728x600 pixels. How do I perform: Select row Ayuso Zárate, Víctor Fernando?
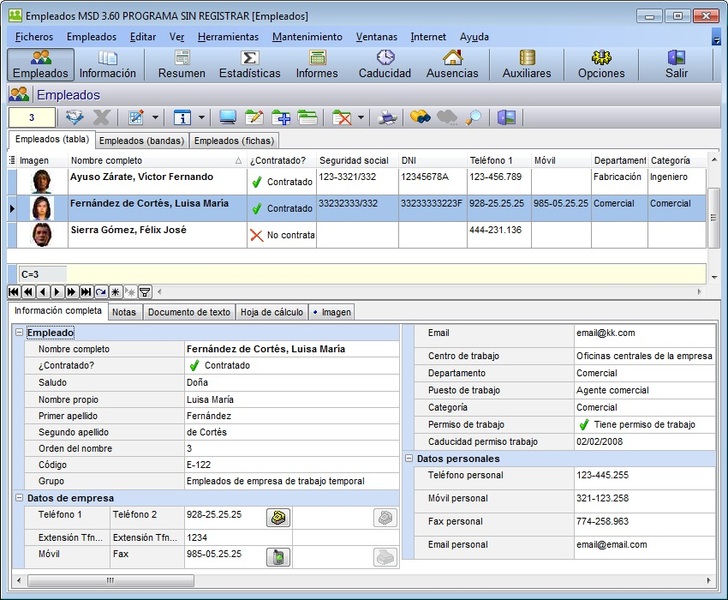pos(357,182)
